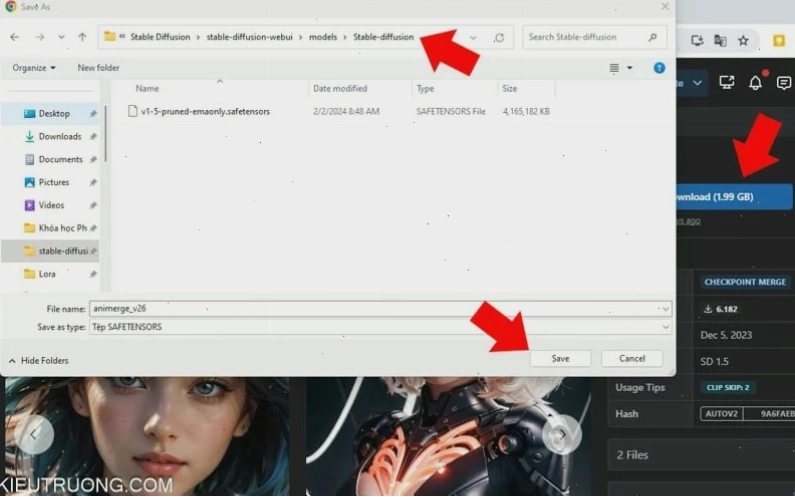Cancel the Save As dialog
This screenshot has width=795, height=497.
point(632,359)
